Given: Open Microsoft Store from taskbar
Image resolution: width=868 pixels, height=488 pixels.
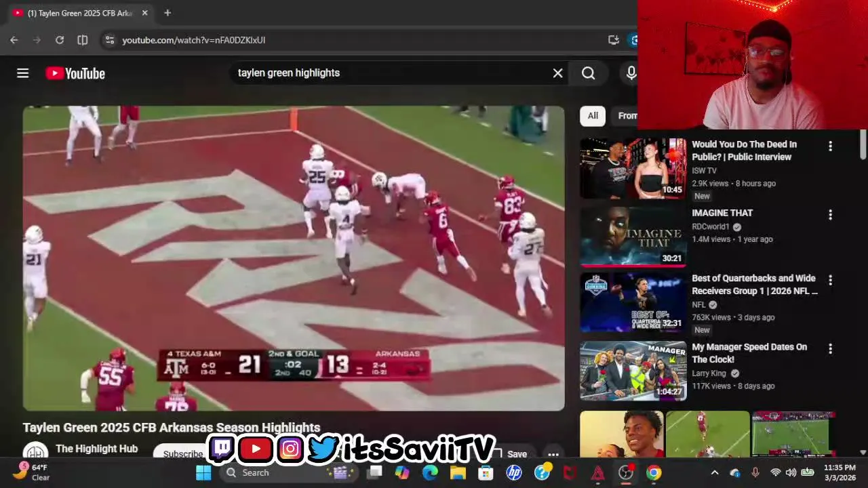Looking at the screenshot, I should (x=486, y=472).
